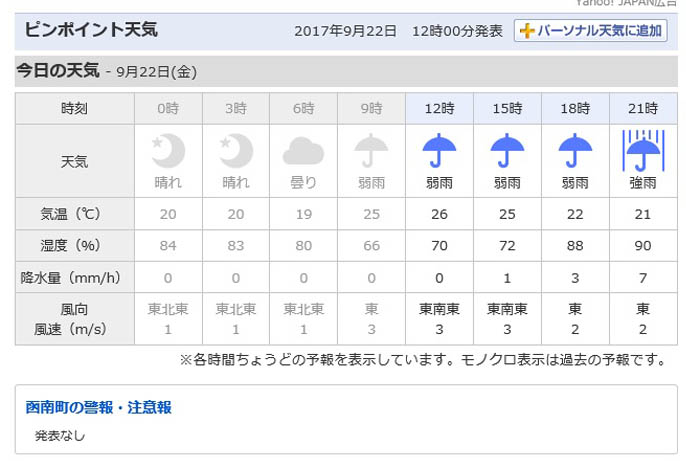Click the blue umbrella icon at 12時

pyautogui.click(x=439, y=151)
